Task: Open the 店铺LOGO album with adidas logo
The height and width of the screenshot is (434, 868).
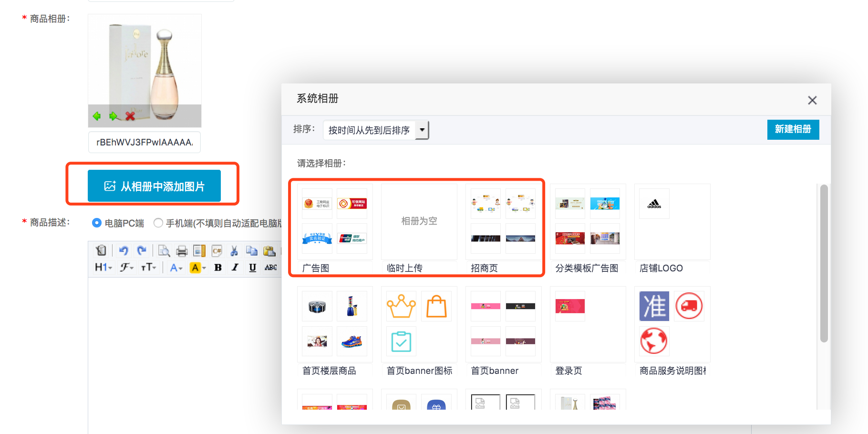Action: (672, 221)
